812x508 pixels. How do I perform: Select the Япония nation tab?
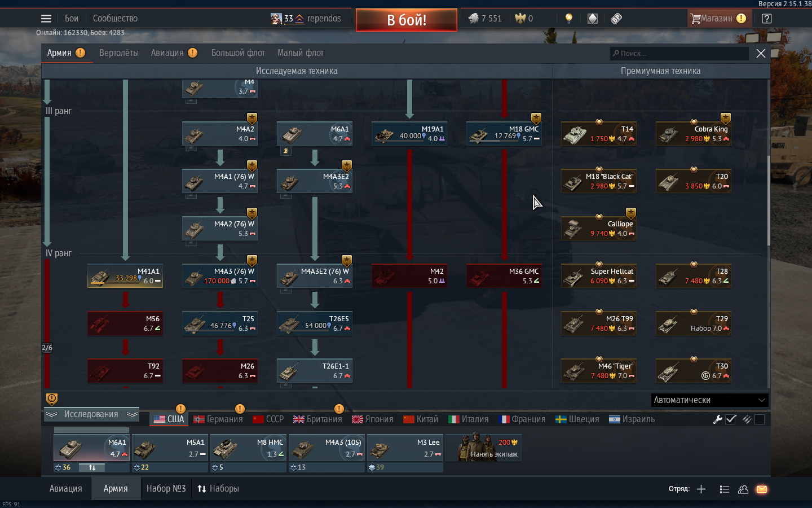click(373, 419)
